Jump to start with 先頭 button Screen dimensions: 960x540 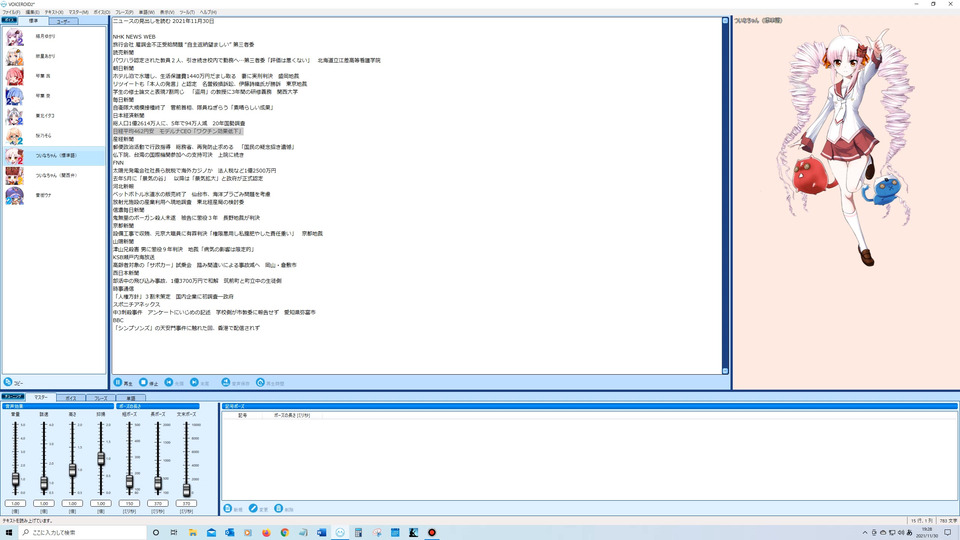pos(174,383)
